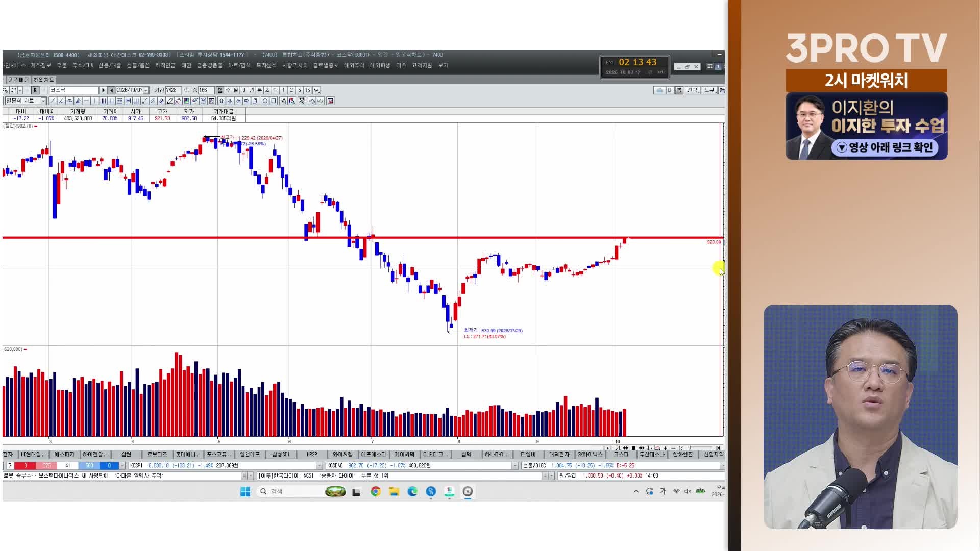Switch chart to weekly (주) period
Image resolution: width=980 pixels, height=551 pixels.
(228, 90)
